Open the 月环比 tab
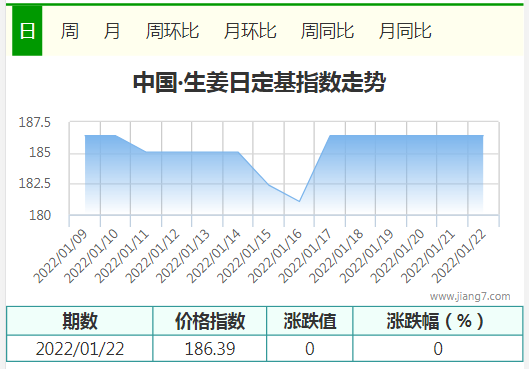 [250, 31]
